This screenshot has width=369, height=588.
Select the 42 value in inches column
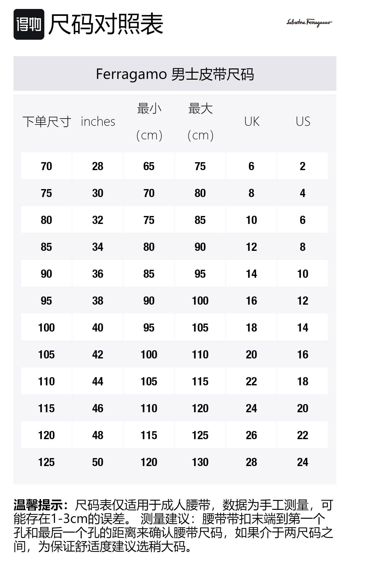98,354
